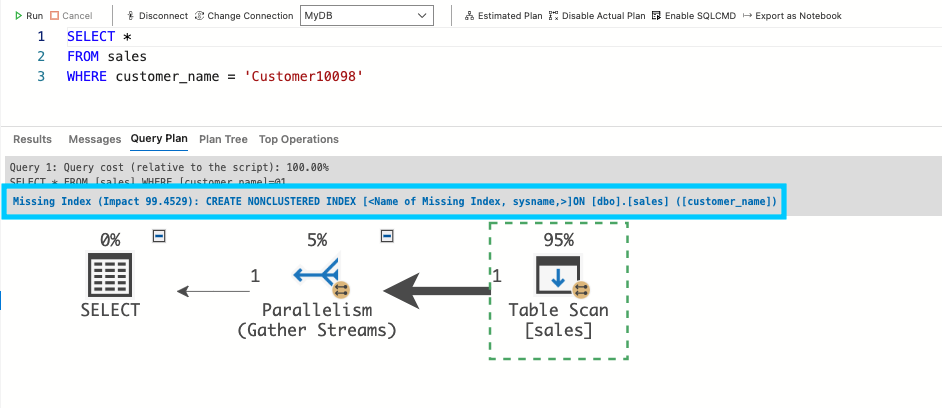Switch to the Plan Tree tab

pos(223,139)
